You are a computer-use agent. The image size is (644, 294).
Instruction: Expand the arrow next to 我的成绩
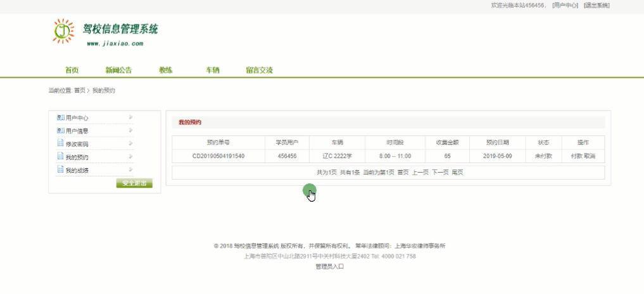pos(130,170)
